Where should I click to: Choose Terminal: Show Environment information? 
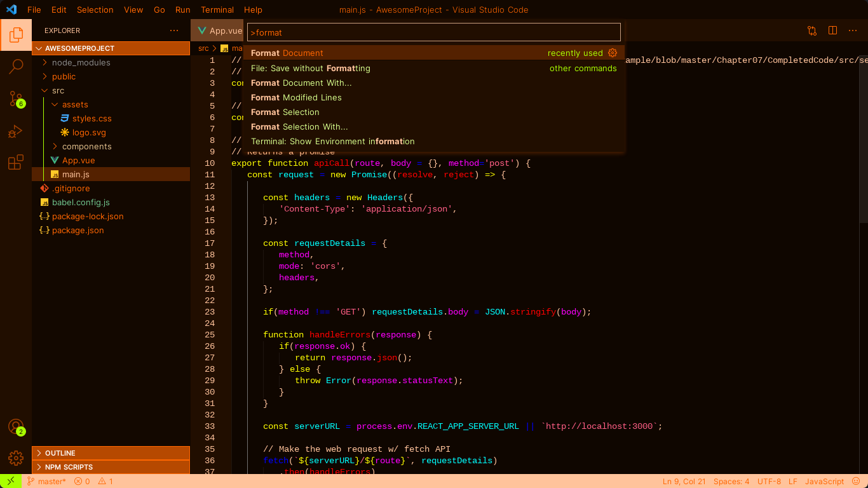pyautogui.click(x=434, y=141)
